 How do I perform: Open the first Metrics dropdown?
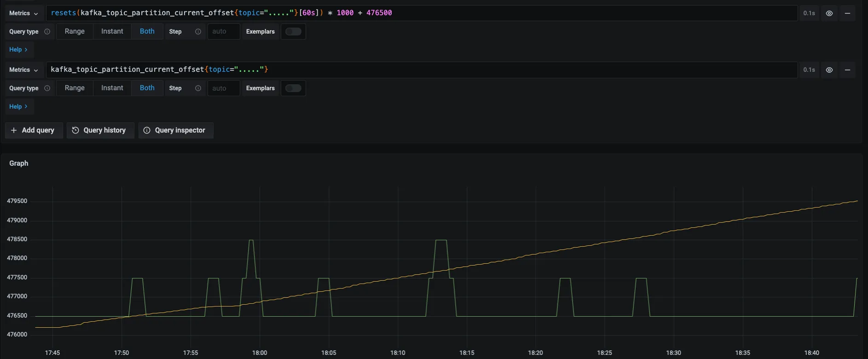click(24, 13)
